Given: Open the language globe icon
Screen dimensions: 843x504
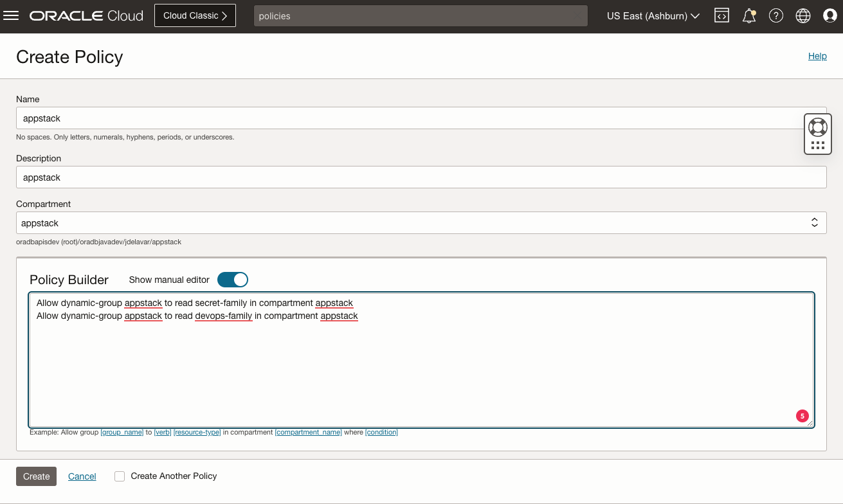Looking at the screenshot, I should click(803, 16).
